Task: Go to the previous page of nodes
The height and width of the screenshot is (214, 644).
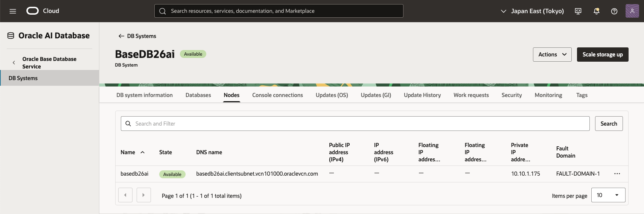Action: [125, 195]
